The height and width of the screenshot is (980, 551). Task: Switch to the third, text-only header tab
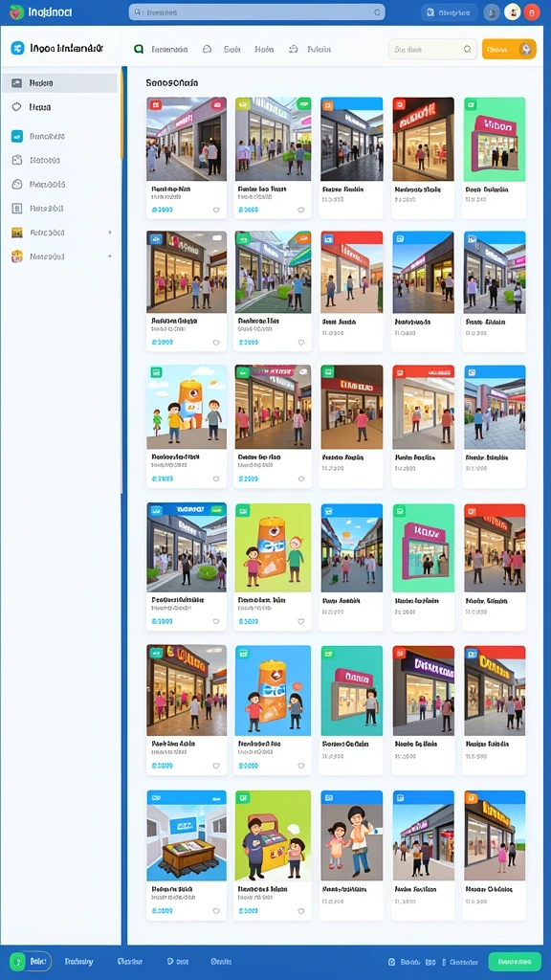pos(264,49)
